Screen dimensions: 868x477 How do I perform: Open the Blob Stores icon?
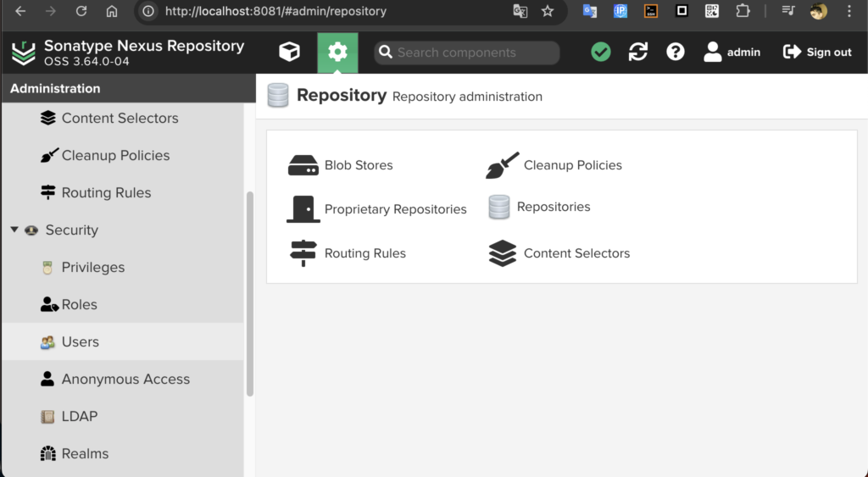point(303,165)
